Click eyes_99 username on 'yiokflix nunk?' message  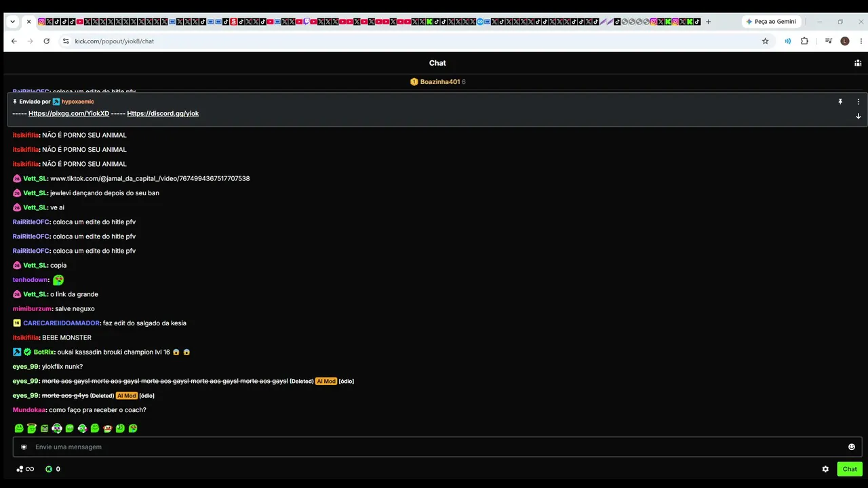click(26, 367)
